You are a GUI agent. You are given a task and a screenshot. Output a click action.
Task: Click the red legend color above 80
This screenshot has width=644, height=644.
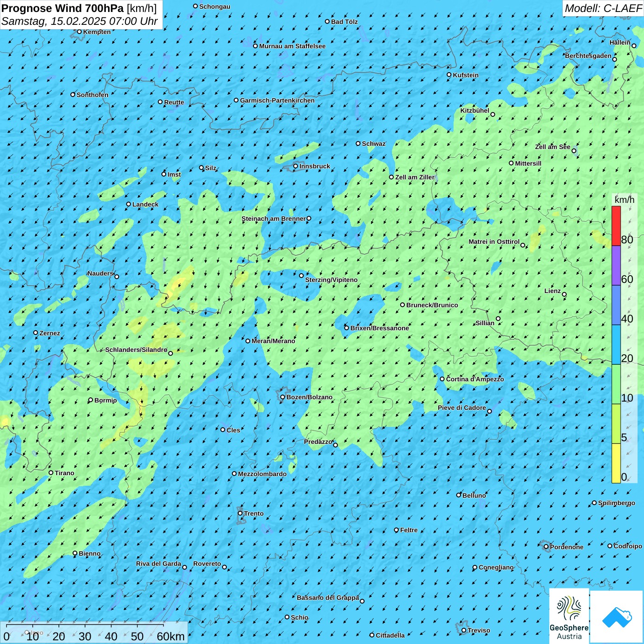pyautogui.click(x=616, y=225)
